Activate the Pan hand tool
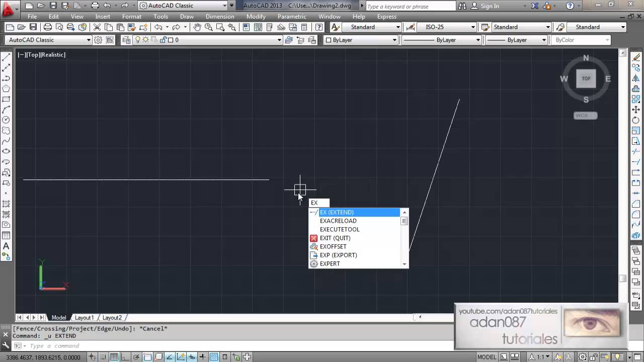The height and width of the screenshot is (362, 644). coord(197,27)
